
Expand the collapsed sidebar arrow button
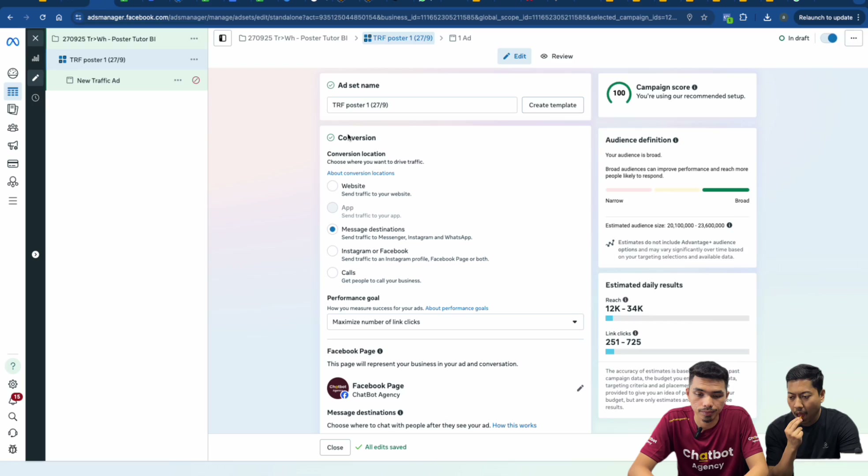click(x=35, y=255)
